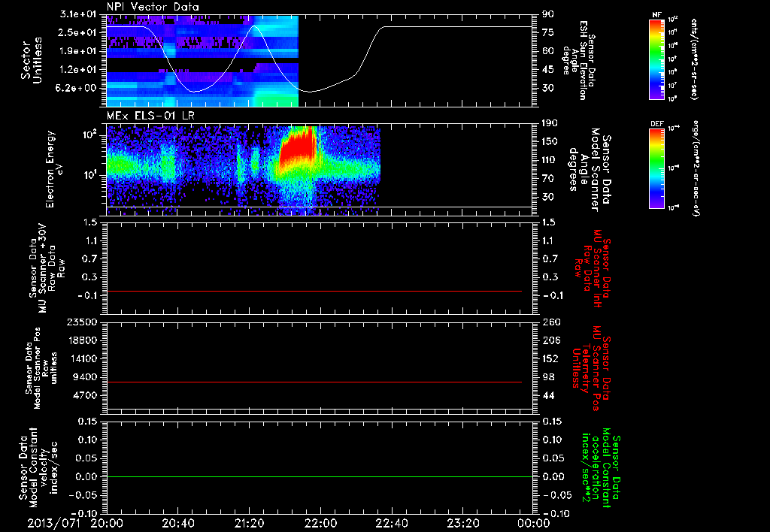Click the '90' sun elevation tick value

[548, 14]
